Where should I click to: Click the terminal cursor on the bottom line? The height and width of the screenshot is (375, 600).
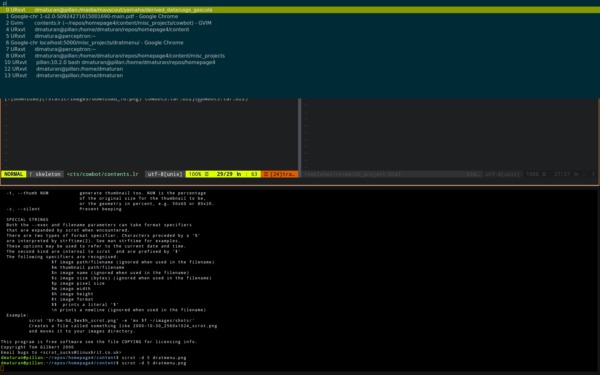[x=2, y=368]
